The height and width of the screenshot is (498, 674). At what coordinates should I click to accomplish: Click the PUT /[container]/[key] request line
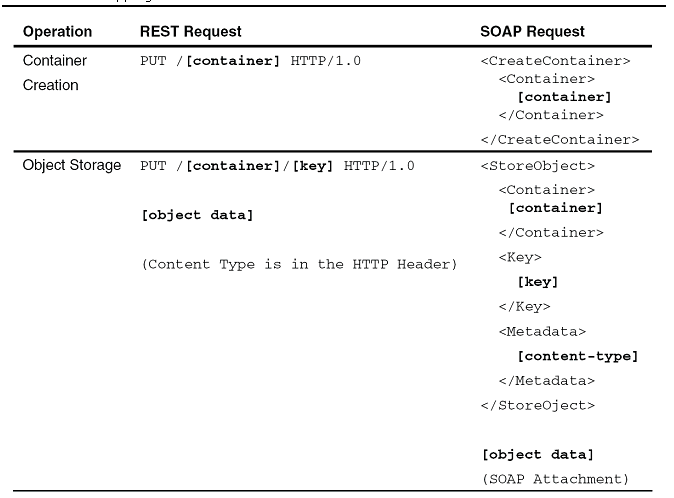(277, 166)
